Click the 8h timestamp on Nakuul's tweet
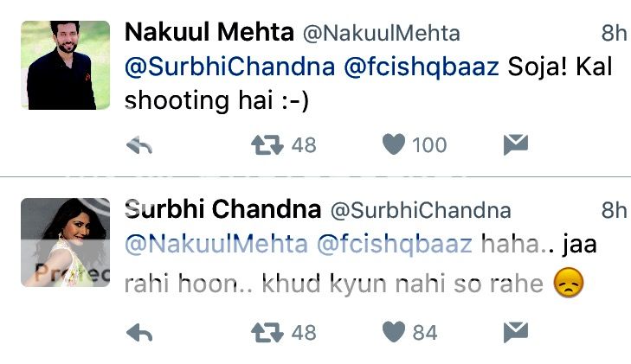631x364 pixels. coord(613,33)
